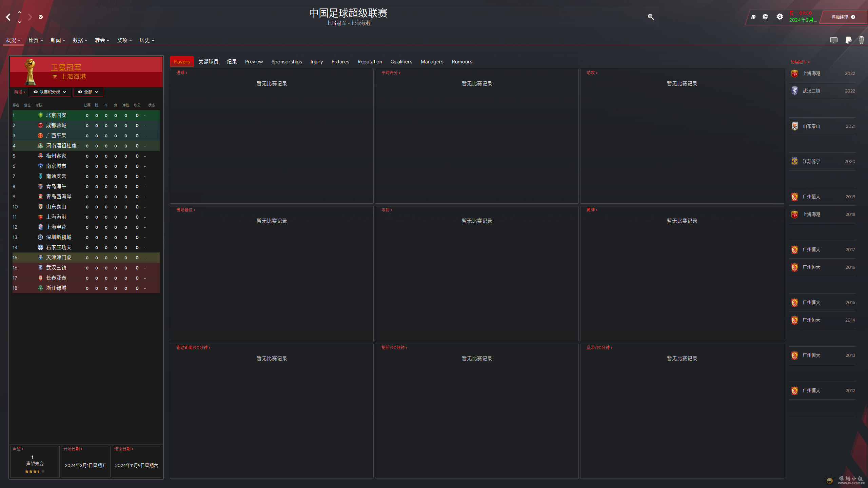The width and height of the screenshot is (868, 488).
Task: Click the PayPal icon
Action: [849, 40]
